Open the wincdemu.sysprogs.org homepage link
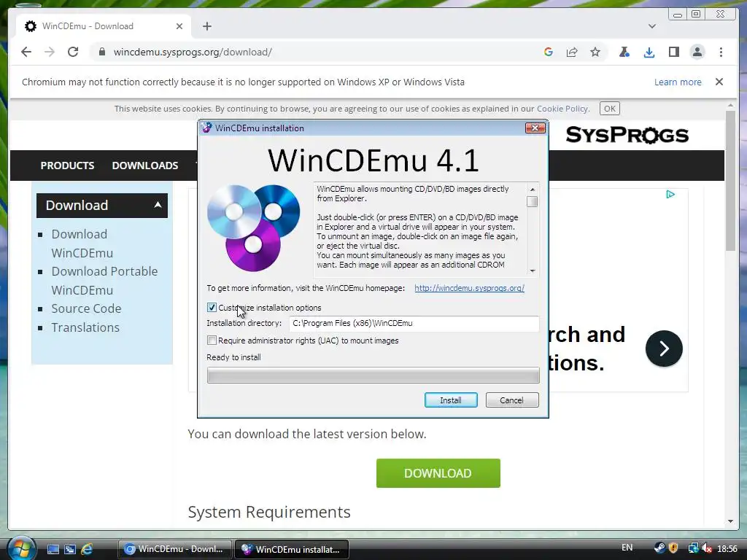 [469, 288]
